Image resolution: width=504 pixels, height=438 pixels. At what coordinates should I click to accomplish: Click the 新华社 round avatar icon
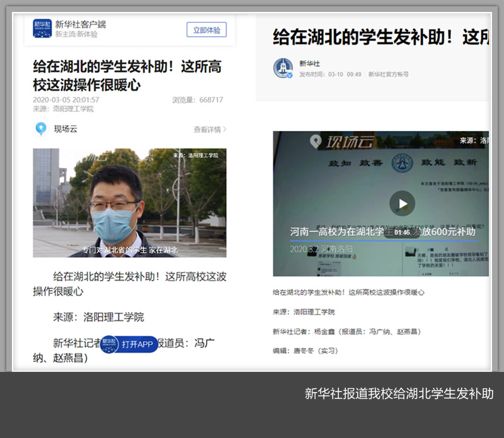point(283,68)
